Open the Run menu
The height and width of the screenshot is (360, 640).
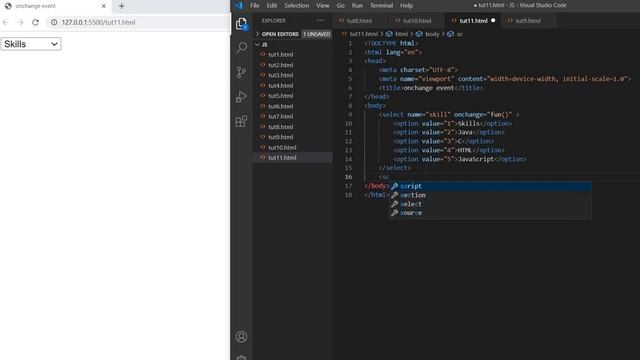click(x=357, y=5)
